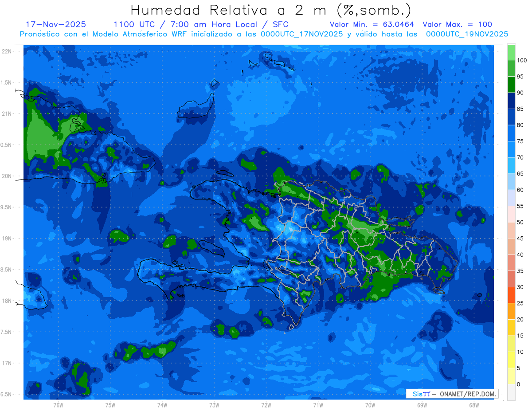Select the date text '17-Nov-2025'
The width and height of the screenshot is (532, 411).
(56, 24)
